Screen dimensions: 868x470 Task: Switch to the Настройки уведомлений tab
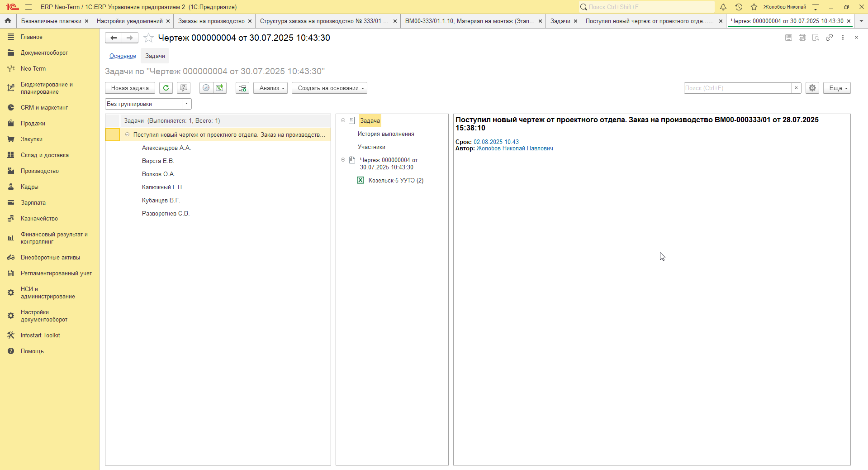point(129,21)
